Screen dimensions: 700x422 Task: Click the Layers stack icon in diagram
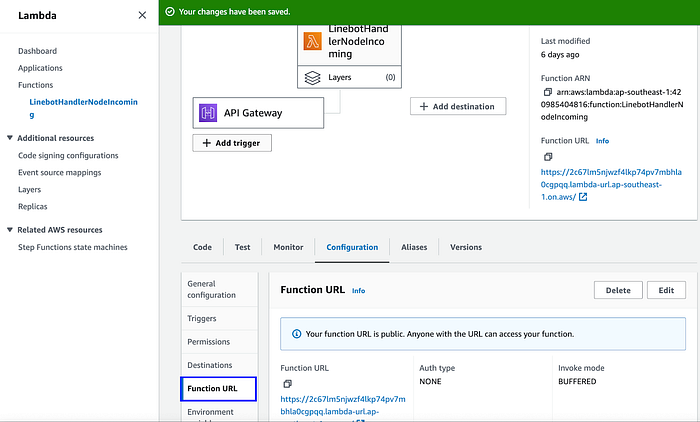[x=312, y=77]
